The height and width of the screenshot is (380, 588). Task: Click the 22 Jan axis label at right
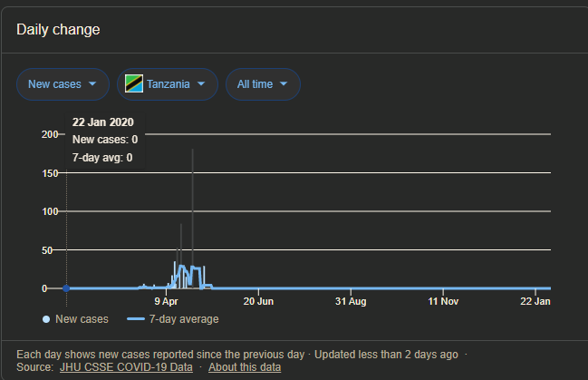pyautogui.click(x=535, y=301)
